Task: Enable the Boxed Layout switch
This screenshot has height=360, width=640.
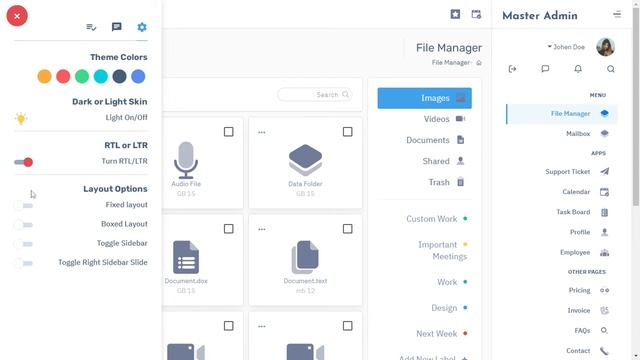Action: [23, 224]
